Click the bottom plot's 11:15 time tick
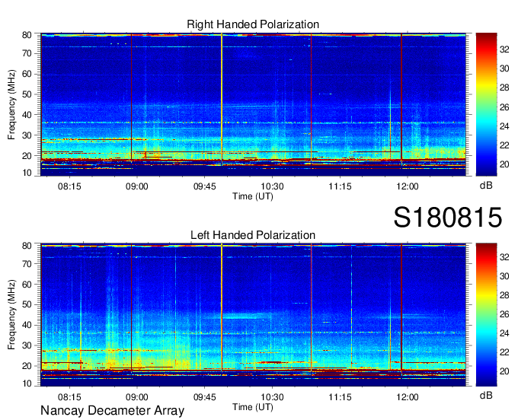The height and width of the screenshot is (420, 518). pos(340,397)
